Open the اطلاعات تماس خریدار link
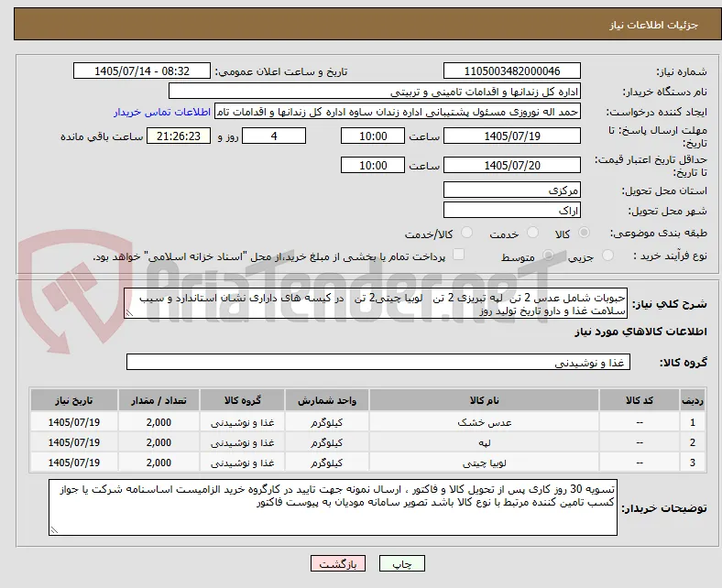 click(162, 112)
